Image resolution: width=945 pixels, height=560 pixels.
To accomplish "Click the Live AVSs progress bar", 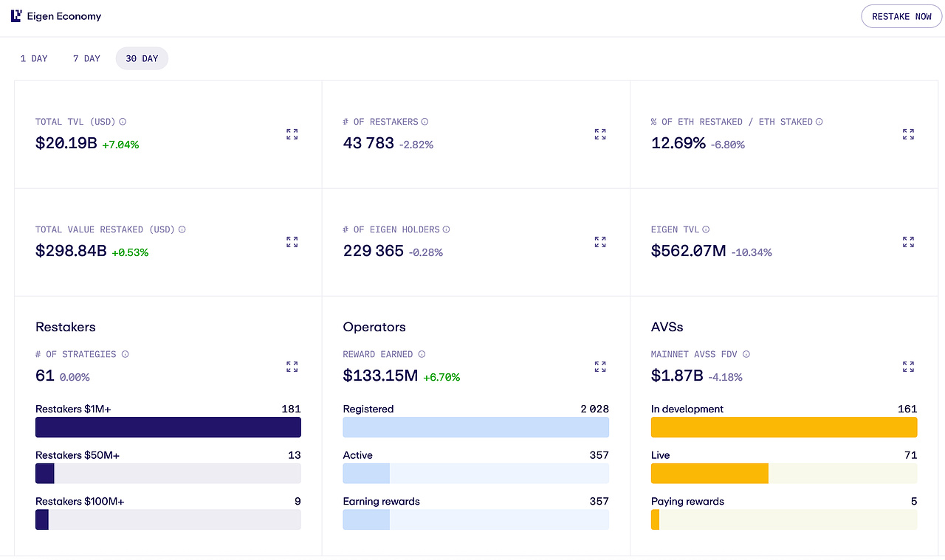I will point(784,474).
